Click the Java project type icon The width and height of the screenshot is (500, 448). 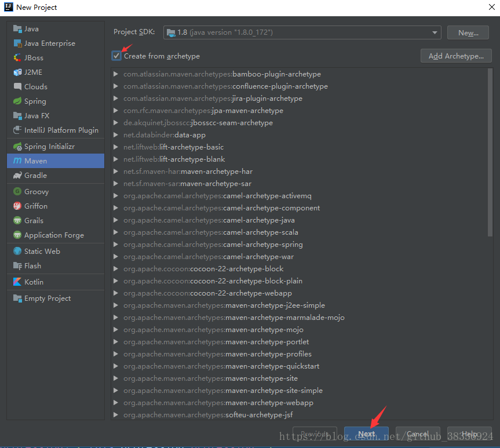[17, 29]
